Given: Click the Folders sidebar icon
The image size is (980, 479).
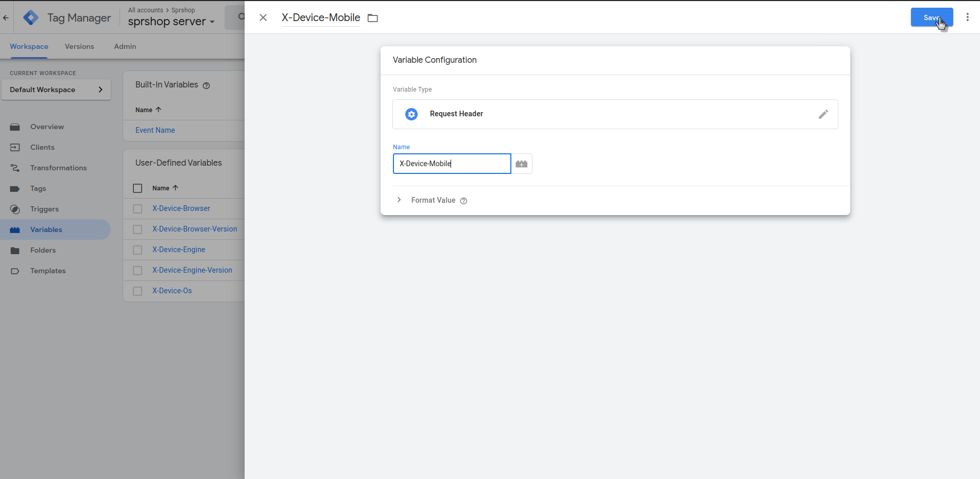Looking at the screenshot, I should pos(15,250).
